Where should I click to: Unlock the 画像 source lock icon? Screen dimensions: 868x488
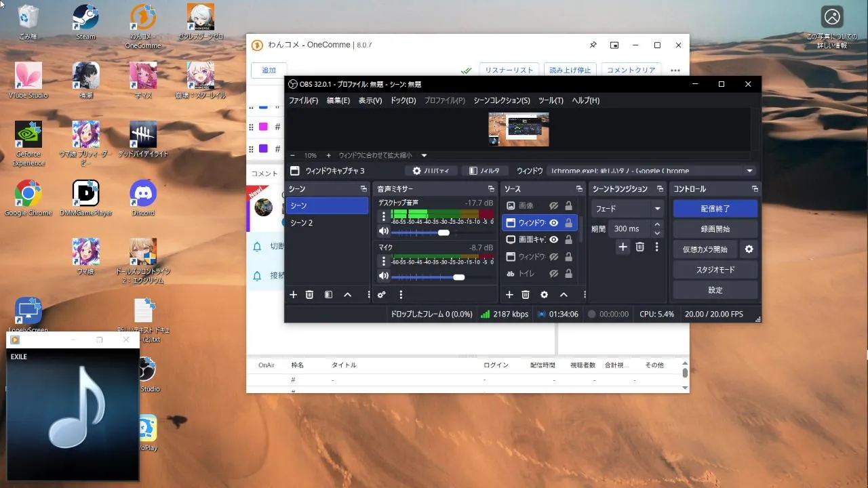point(568,205)
